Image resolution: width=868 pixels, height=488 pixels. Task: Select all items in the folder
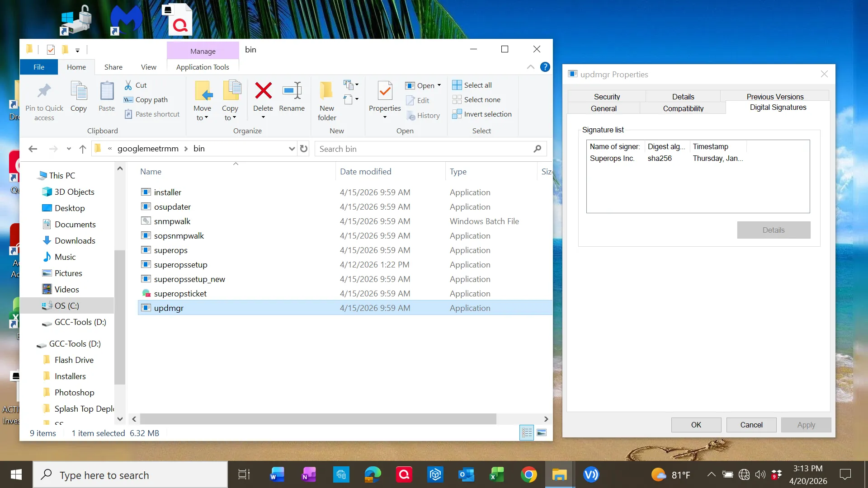pyautogui.click(x=472, y=85)
